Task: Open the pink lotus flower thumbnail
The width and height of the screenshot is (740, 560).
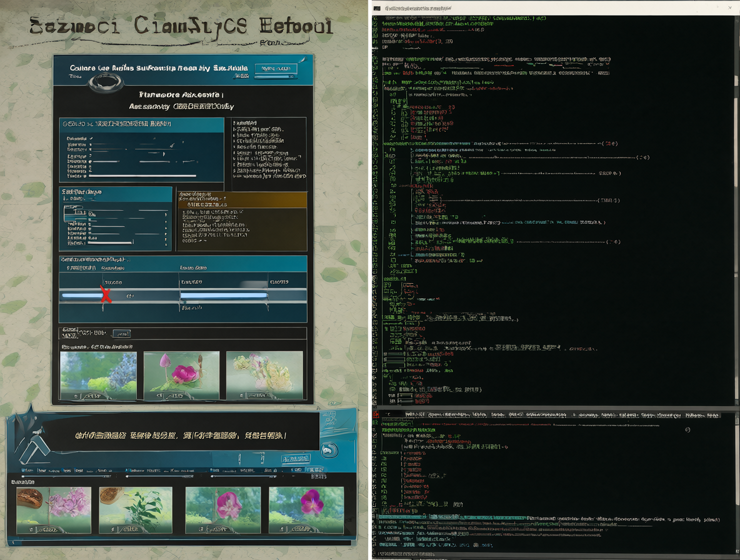Action: [182, 376]
